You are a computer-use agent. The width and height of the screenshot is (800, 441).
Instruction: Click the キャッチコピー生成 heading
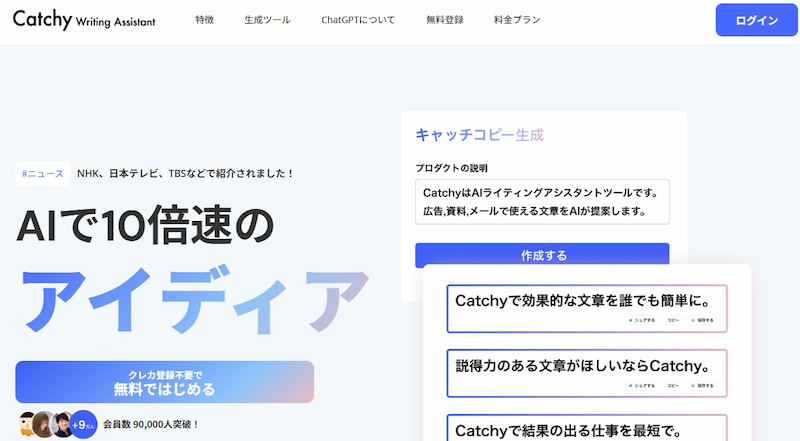[480, 135]
